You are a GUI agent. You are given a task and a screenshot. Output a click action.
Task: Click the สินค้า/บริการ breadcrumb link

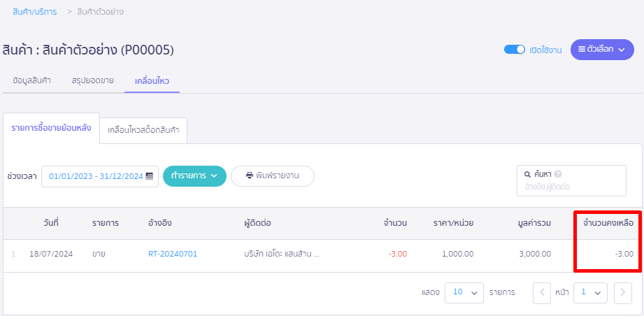click(35, 12)
